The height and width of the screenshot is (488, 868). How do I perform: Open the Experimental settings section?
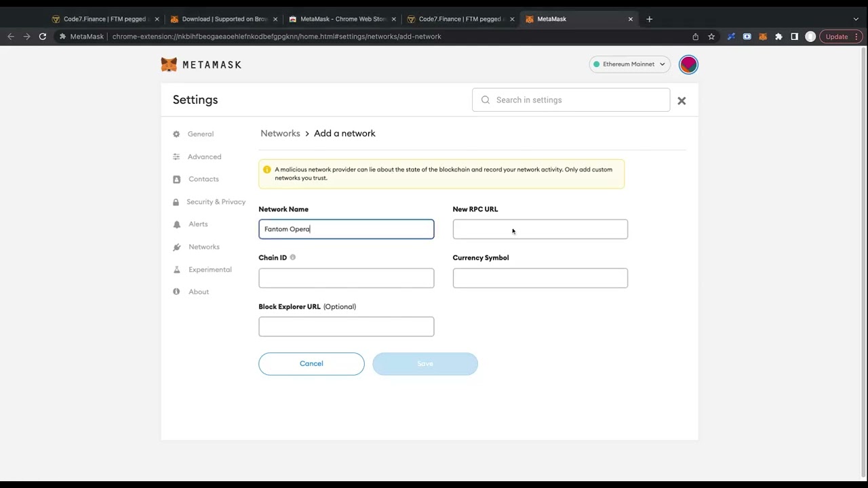[x=210, y=269]
